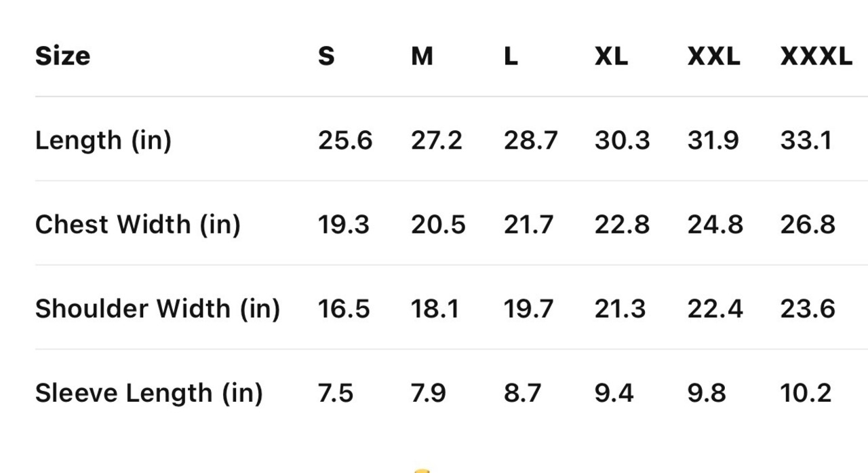Viewport: 868px width, 473px height.
Task: Select the M size column header
Action: point(422,56)
